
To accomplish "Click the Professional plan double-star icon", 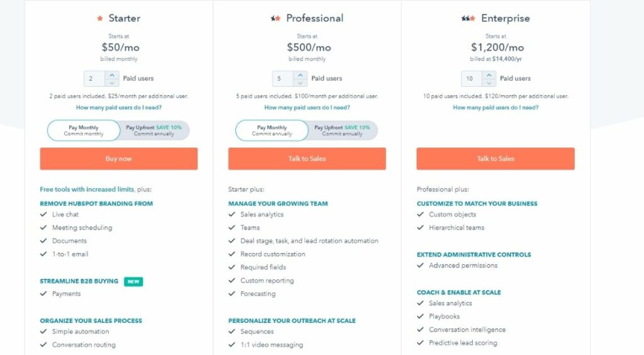I will tap(275, 18).
